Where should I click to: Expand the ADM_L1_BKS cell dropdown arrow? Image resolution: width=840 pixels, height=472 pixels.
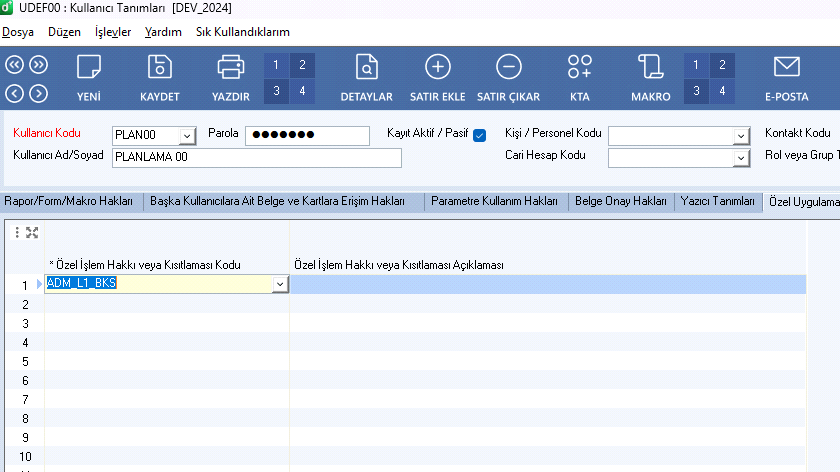click(280, 285)
